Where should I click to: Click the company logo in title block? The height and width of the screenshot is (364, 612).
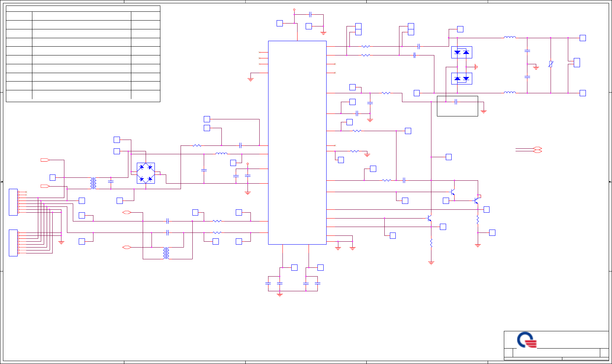click(527, 340)
